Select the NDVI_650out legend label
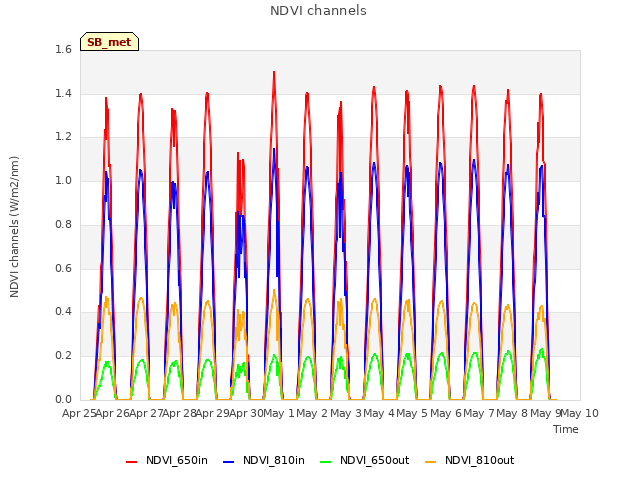The height and width of the screenshot is (480, 640). pyautogui.click(x=374, y=460)
